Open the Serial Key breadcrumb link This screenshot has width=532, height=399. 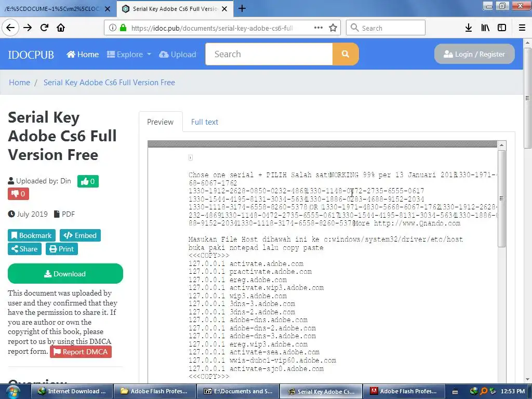(x=109, y=83)
